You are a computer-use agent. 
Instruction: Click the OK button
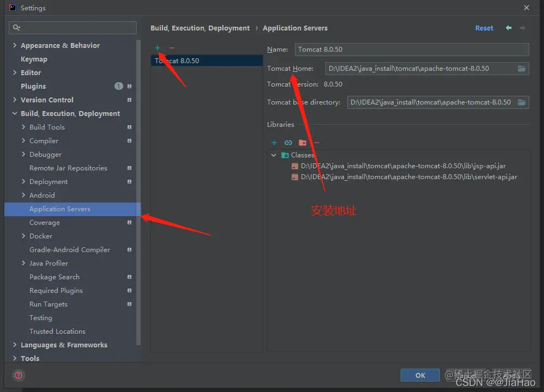pos(420,375)
